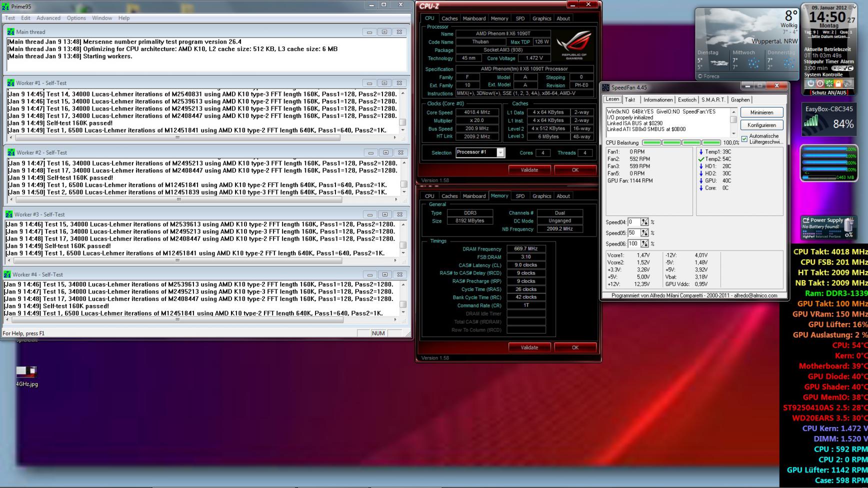Screen dimensions: 868x488
Task: Click the Speed05 spinner arrows
Action: pos(644,233)
